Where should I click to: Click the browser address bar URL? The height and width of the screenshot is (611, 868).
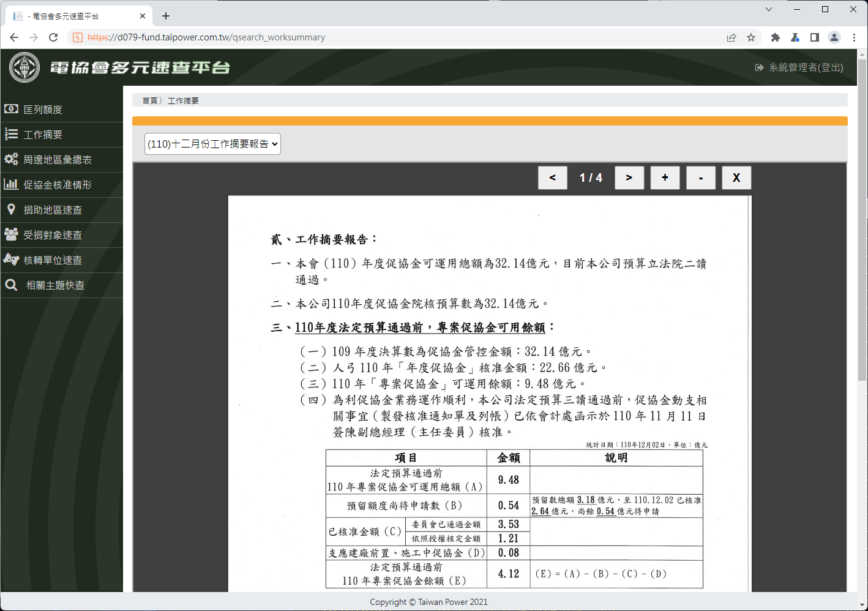pos(206,37)
